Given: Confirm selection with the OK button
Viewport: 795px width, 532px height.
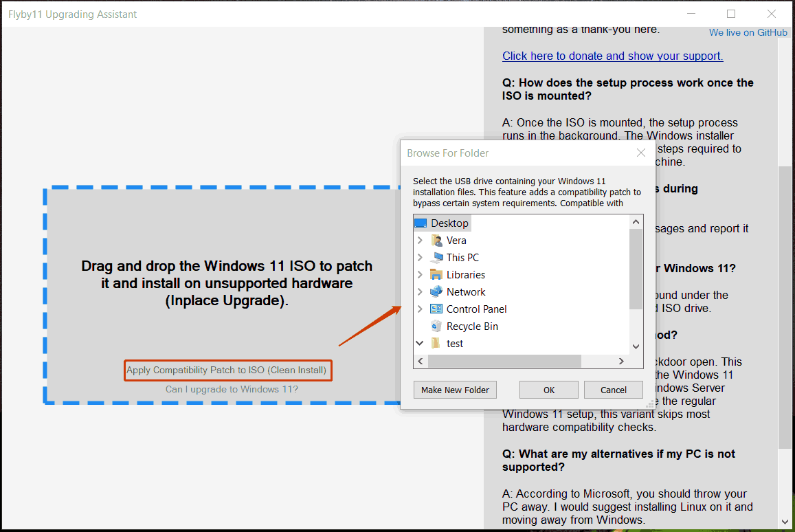Looking at the screenshot, I should pos(548,390).
